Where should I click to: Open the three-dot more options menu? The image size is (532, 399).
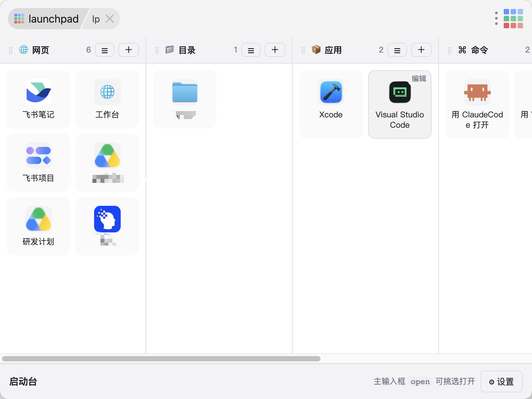(496, 19)
